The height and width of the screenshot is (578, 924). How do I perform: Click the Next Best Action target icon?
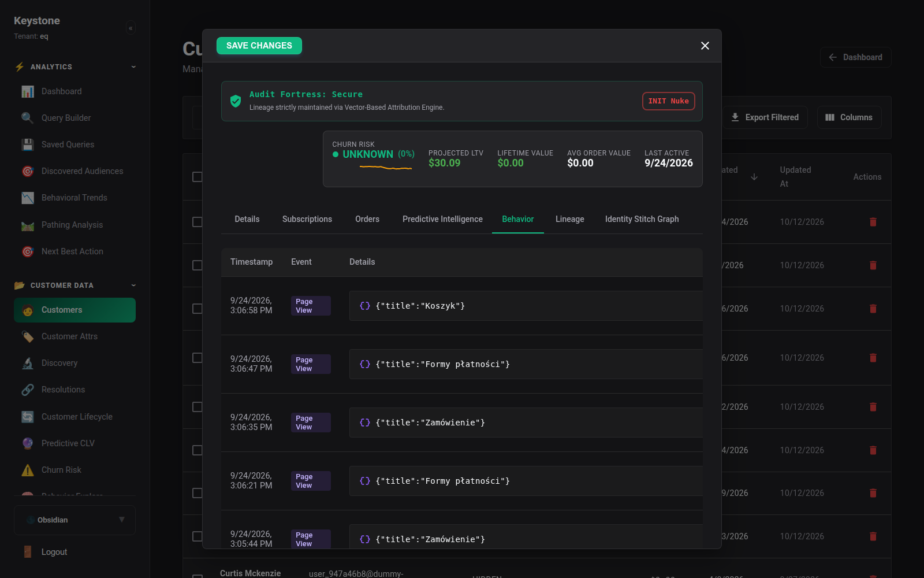[28, 251]
